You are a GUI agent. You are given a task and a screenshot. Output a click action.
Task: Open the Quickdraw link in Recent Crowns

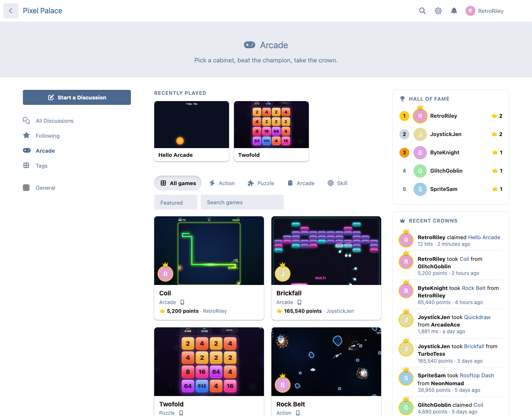tap(477, 317)
